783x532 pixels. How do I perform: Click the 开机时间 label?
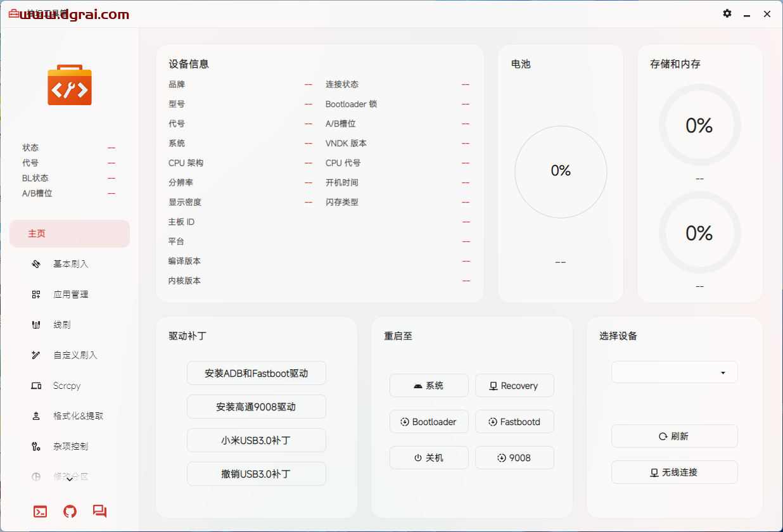(342, 182)
